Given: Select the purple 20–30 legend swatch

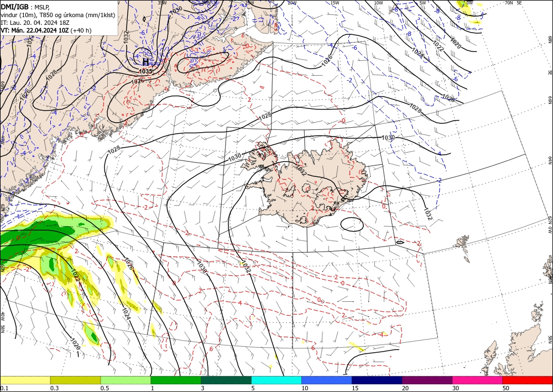Looking at the screenshot, I should [x=427, y=380].
